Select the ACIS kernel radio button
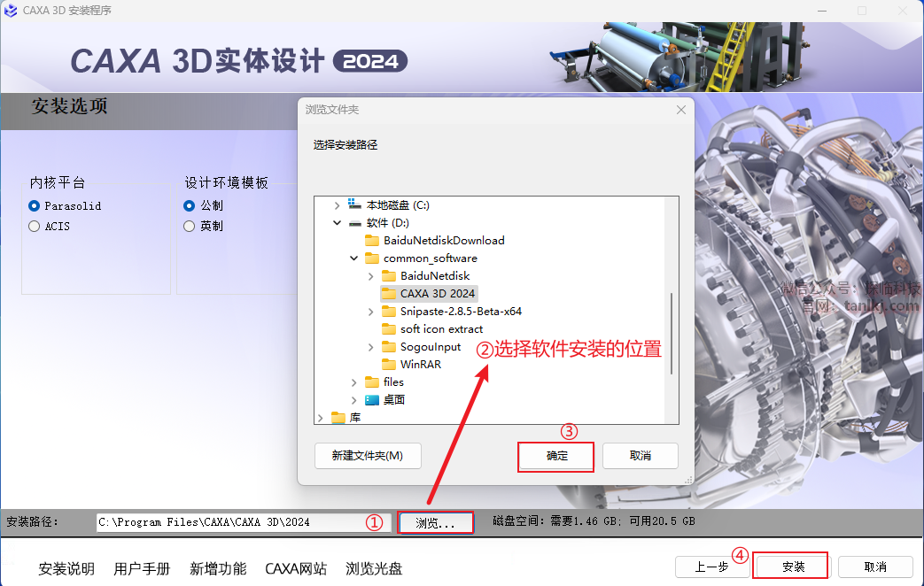The height and width of the screenshot is (586, 924). click(35, 226)
